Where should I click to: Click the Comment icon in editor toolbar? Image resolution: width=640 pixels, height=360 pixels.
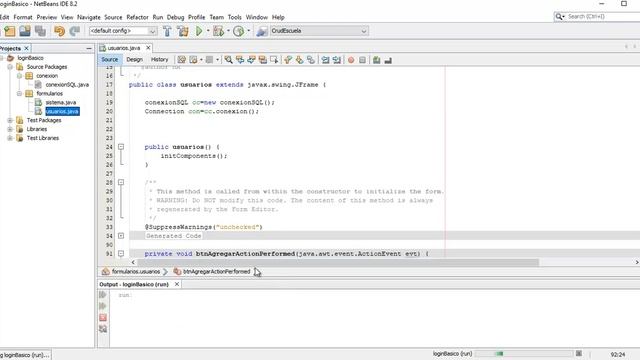tap(376, 60)
